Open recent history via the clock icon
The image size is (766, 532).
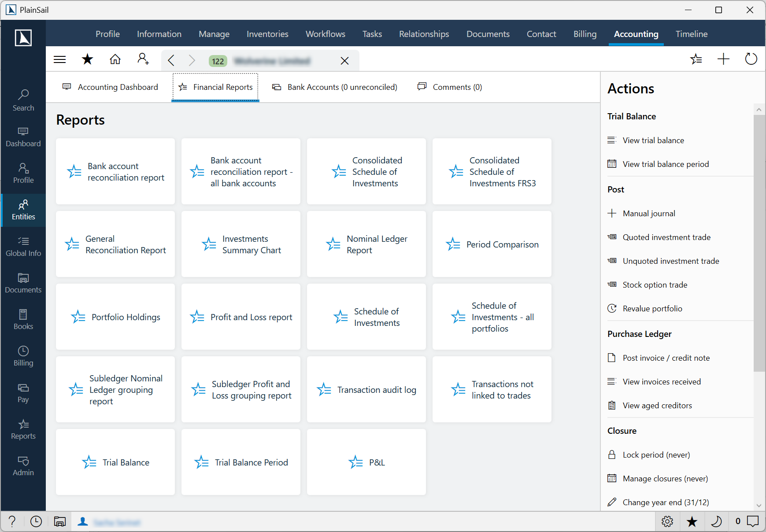click(36, 521)
